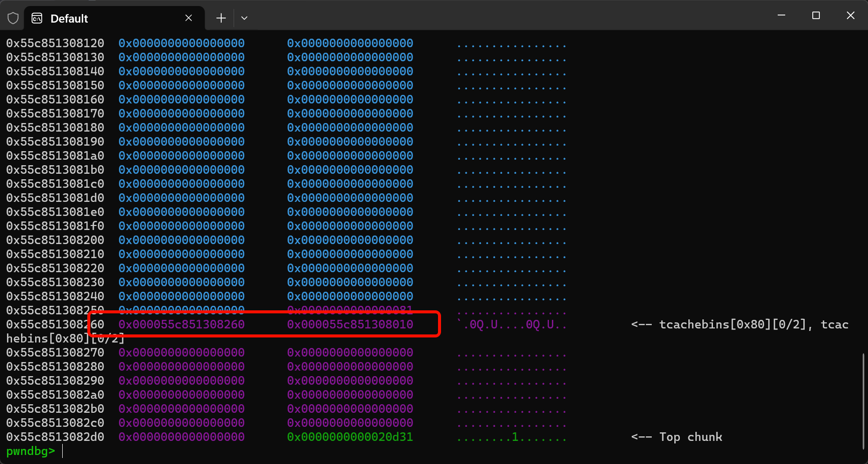868x464 pixels.
Task: Click address 0x55c851308290
Action: click(x=55, y=381)
